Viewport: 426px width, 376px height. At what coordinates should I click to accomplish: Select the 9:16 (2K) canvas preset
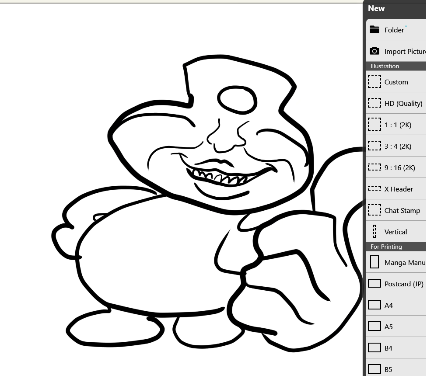(x=396, y=167)
